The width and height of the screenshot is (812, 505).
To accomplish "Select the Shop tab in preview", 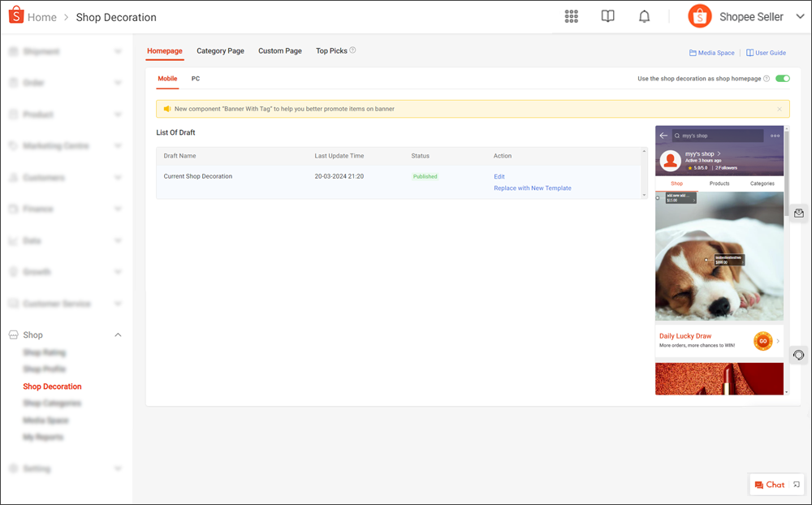I will coord(677,183).
